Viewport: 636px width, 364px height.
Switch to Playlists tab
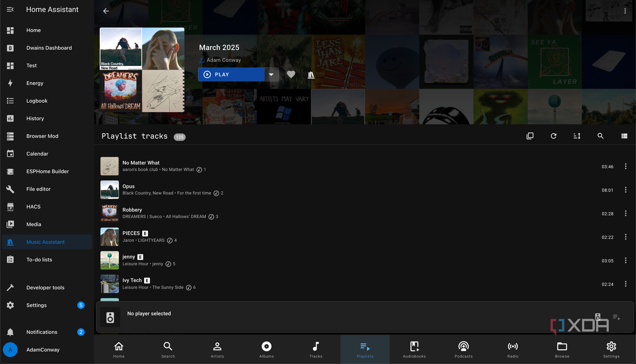tap(365, 349)
